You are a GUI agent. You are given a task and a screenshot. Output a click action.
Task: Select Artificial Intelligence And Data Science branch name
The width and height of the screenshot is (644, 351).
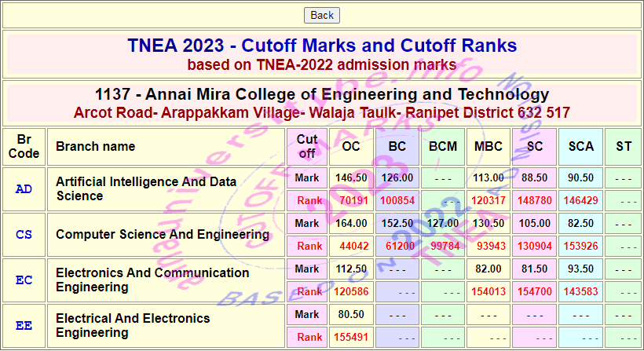[x=146, y=188]
